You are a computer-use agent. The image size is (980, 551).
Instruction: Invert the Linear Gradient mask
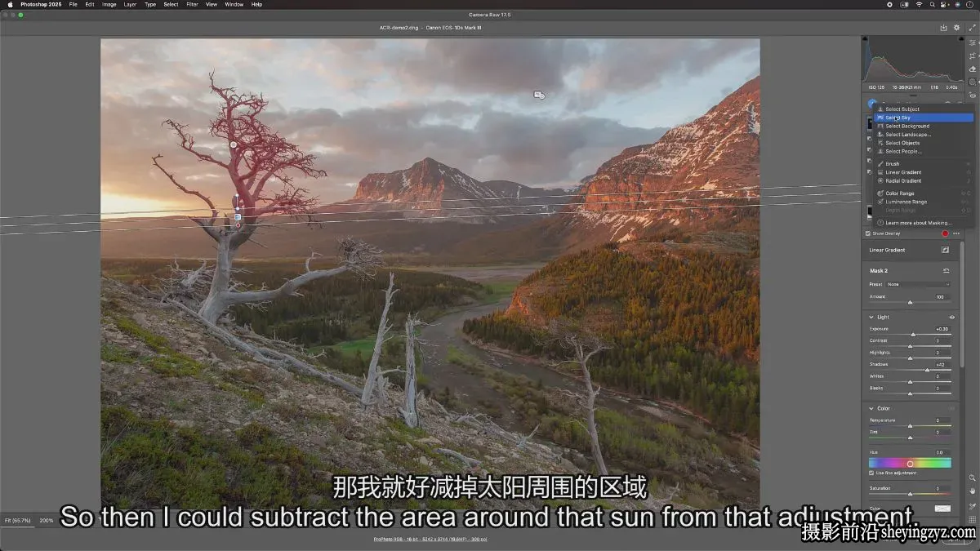click(x=946, y=250)
